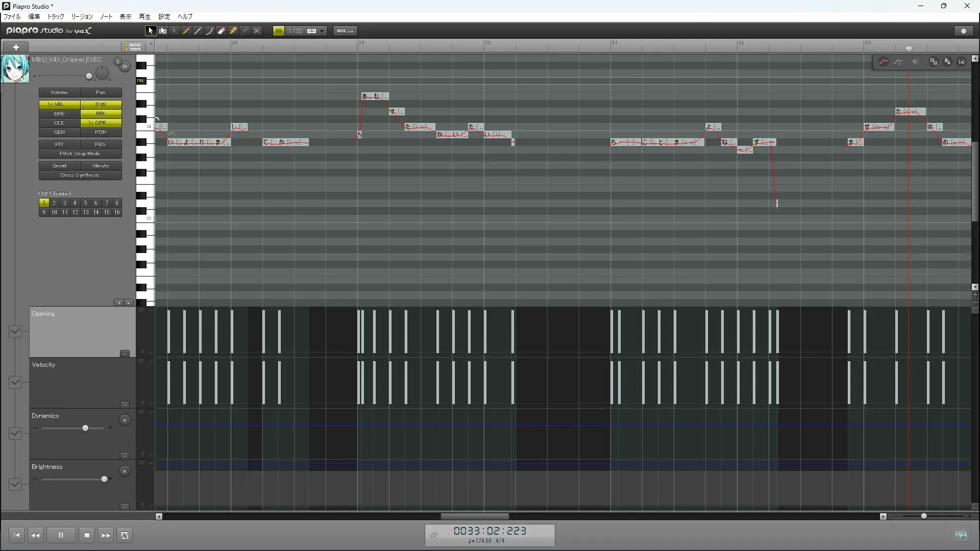Enable output channel 5
The height and width of the screenshot is (551, 980).
(x=85, y=203)
